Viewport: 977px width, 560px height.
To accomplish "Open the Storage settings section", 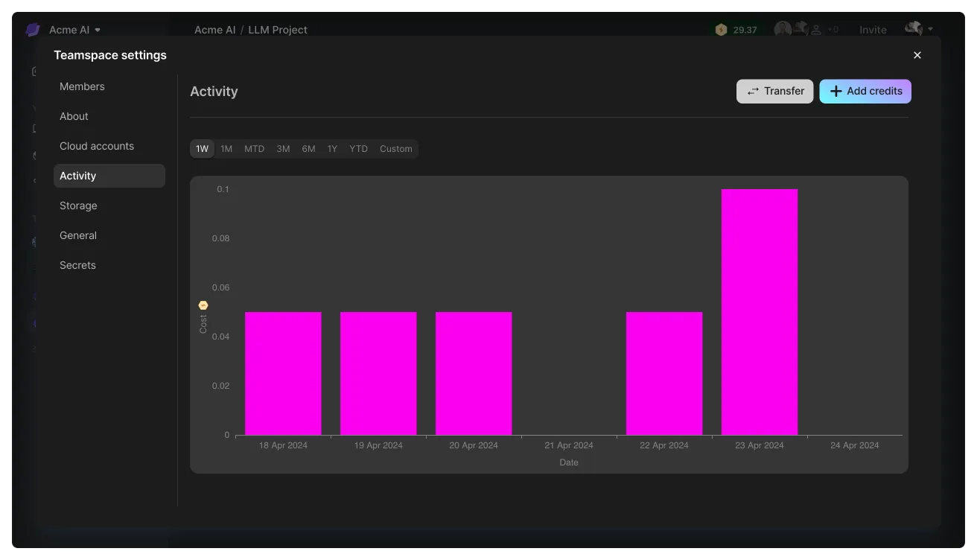I will (x=109, y=206).
